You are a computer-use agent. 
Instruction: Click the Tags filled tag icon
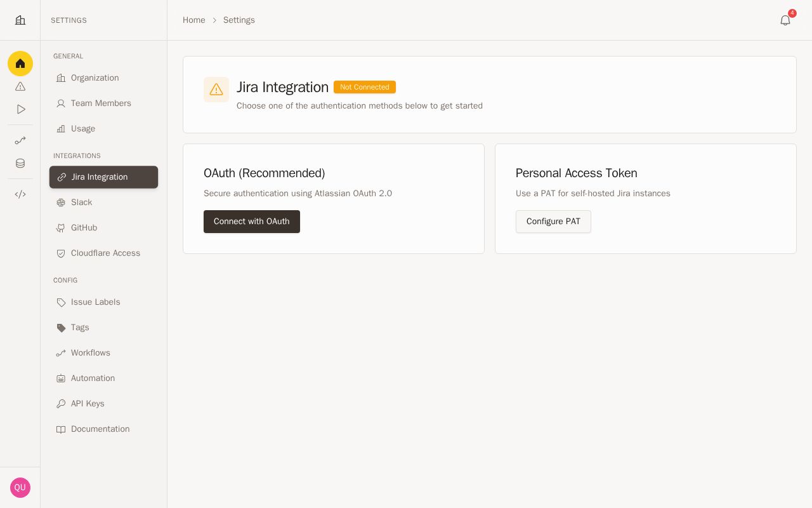coord(61,328)
